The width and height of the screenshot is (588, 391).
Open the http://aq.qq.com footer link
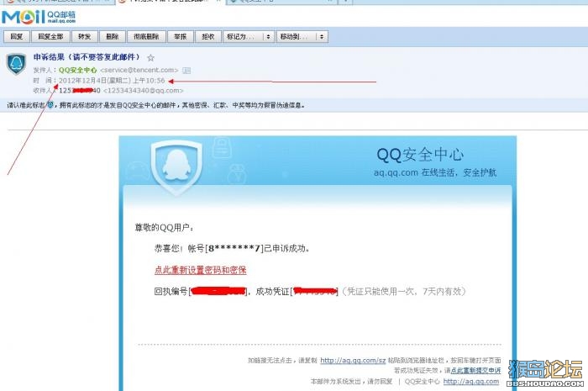471,381
